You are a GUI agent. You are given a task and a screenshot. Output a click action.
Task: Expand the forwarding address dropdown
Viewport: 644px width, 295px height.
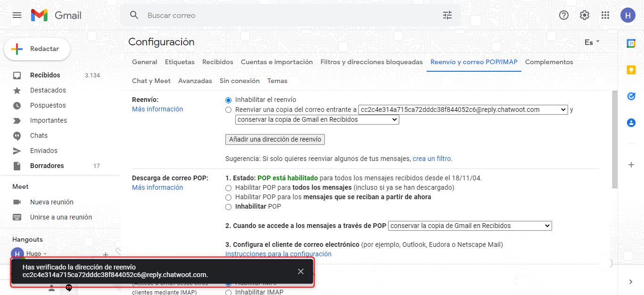point(462,110)
